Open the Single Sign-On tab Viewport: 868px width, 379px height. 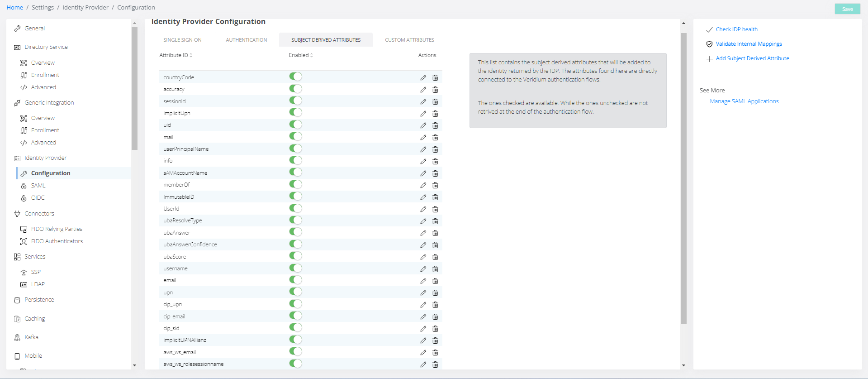(182, 40)
